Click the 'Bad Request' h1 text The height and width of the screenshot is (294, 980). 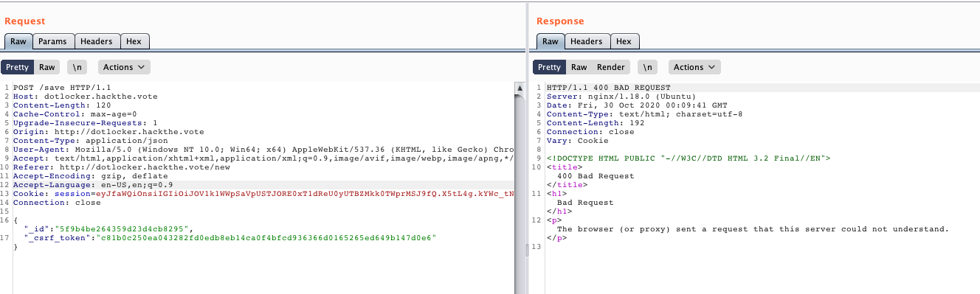[x=585, y=203]
